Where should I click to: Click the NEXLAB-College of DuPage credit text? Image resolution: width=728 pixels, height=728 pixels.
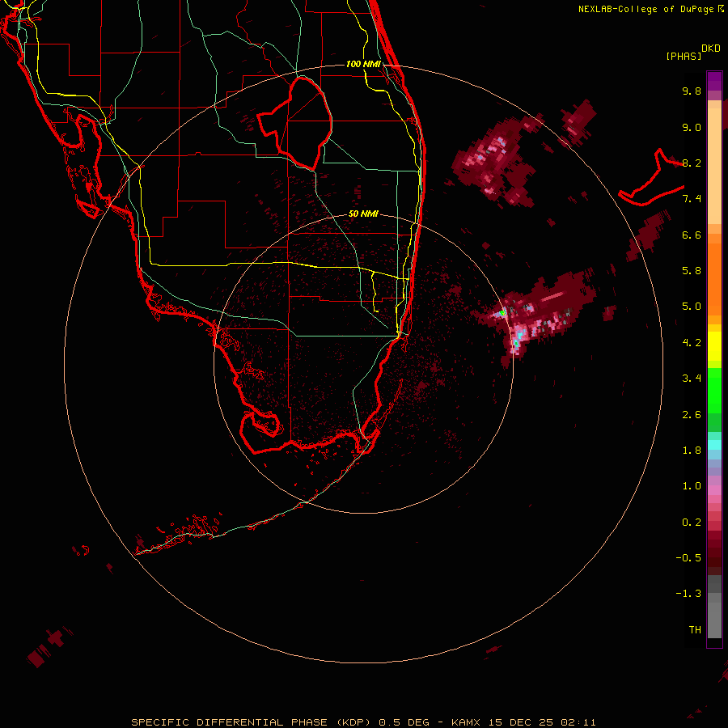pyautogui.click(x=651, y=9)
